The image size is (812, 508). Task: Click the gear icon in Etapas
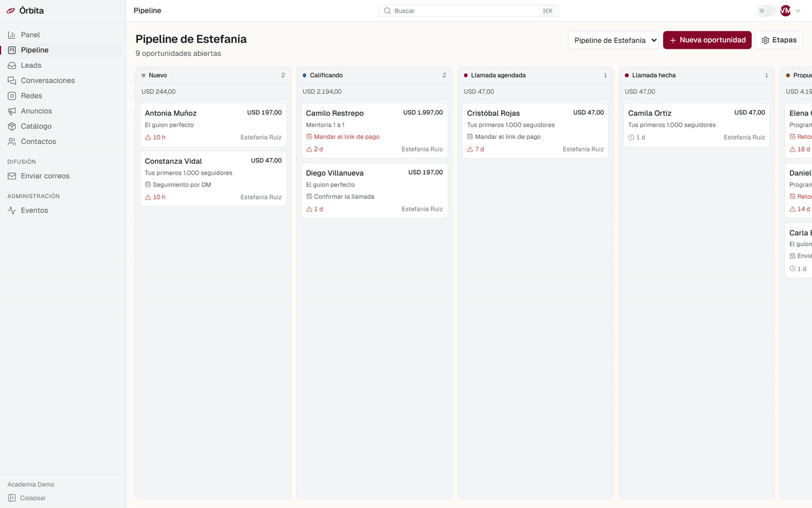tap(765, 40)
